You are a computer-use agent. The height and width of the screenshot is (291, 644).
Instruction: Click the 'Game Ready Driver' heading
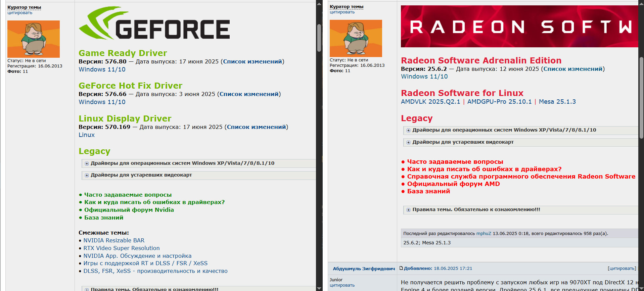123,53
